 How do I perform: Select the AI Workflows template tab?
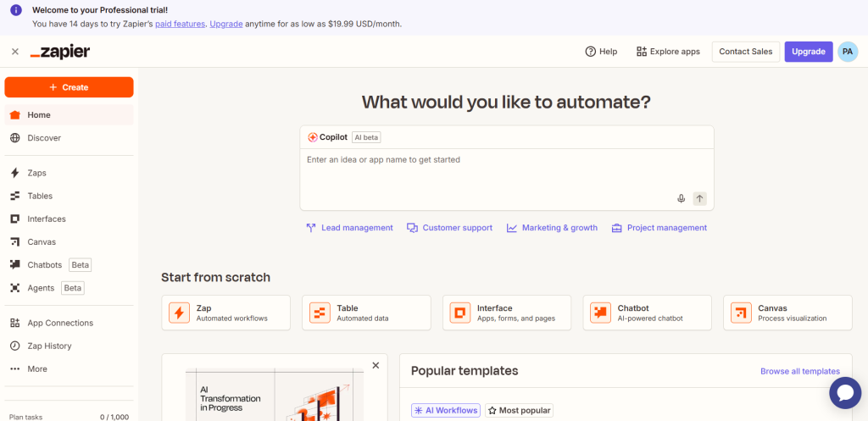point(446,411)
